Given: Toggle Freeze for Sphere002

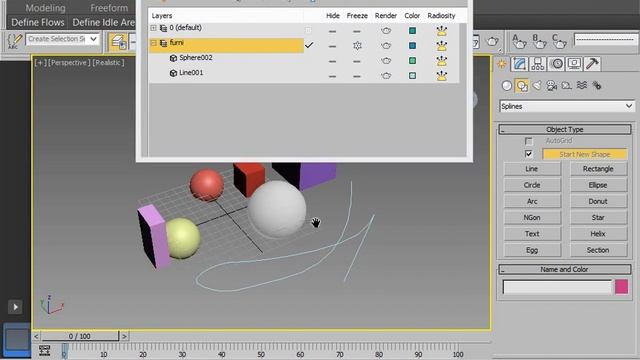Looking at the screenshot, I should [x=357, y=61].
